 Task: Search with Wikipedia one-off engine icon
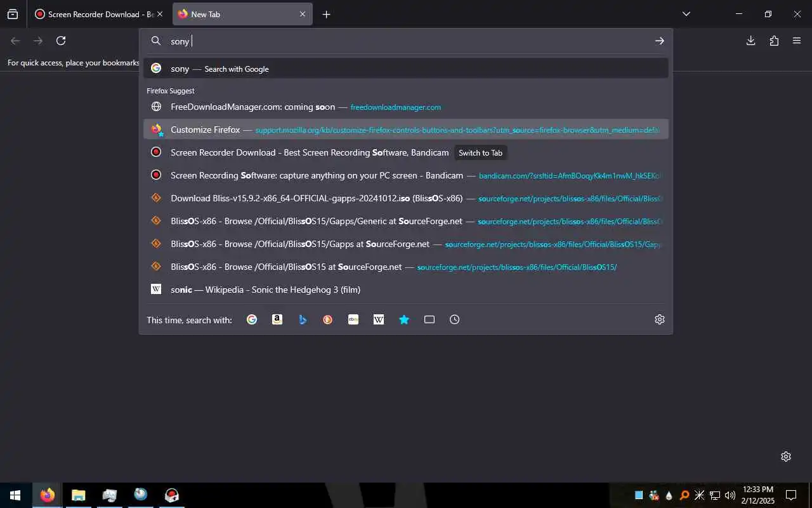pos(379,319)
